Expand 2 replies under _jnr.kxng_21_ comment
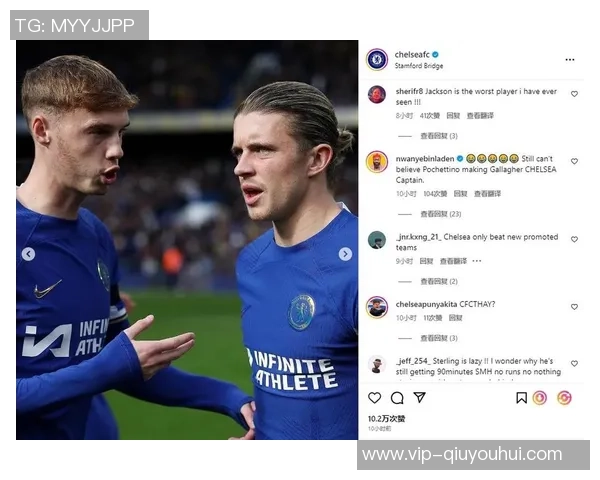 coord(439,281)
